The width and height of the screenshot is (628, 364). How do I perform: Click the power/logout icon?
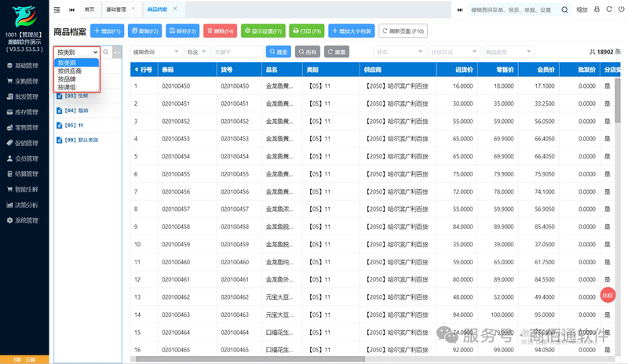(x=621, y=9)
